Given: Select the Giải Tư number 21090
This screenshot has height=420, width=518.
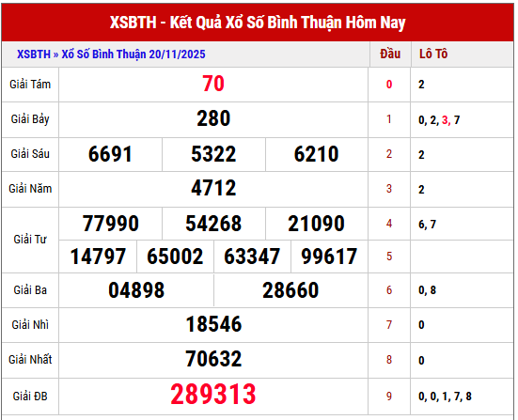Looking at the screenshot, I should point(317,224).
